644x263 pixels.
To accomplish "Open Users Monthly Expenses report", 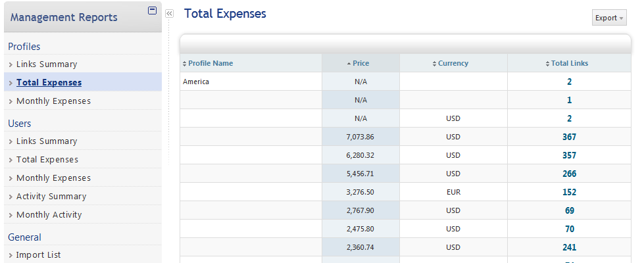I will [53, 178].
